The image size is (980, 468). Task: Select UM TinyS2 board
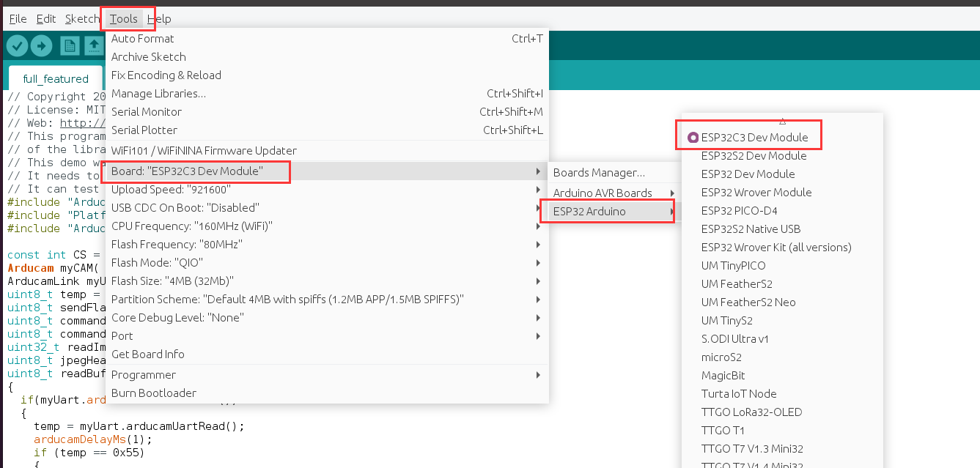[782, 320]
